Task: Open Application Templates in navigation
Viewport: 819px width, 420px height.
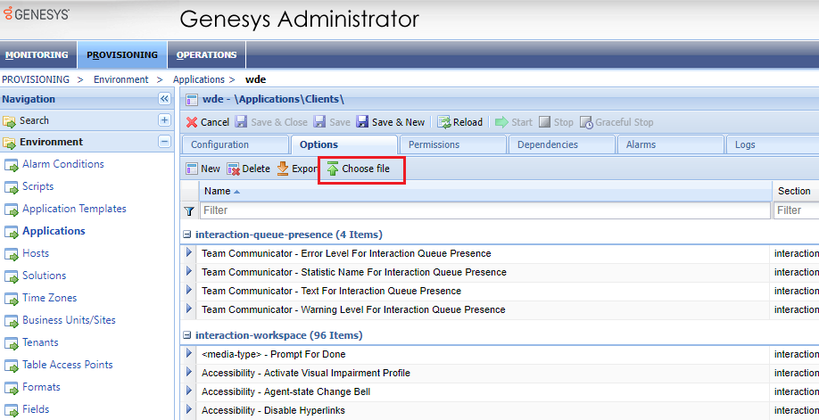Action: pyautogui.click(x=74, y=208)
